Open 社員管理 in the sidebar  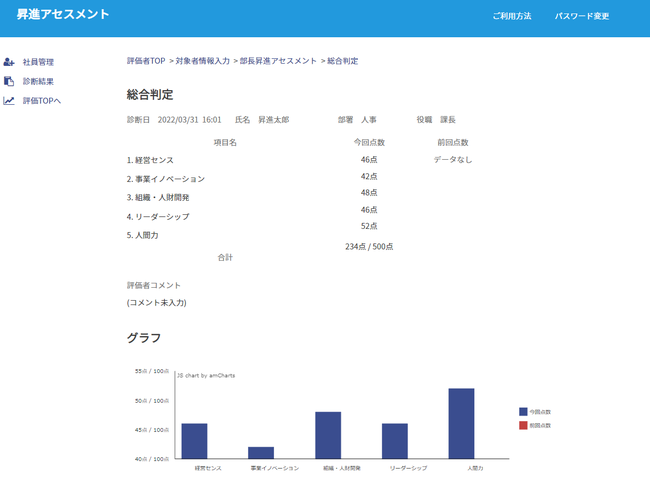(38, 62)
